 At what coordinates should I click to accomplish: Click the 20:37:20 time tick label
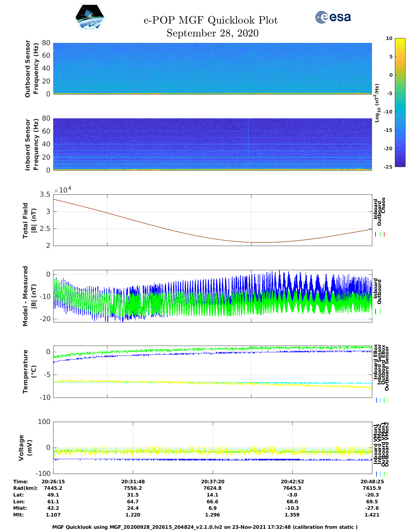(213, 481)
